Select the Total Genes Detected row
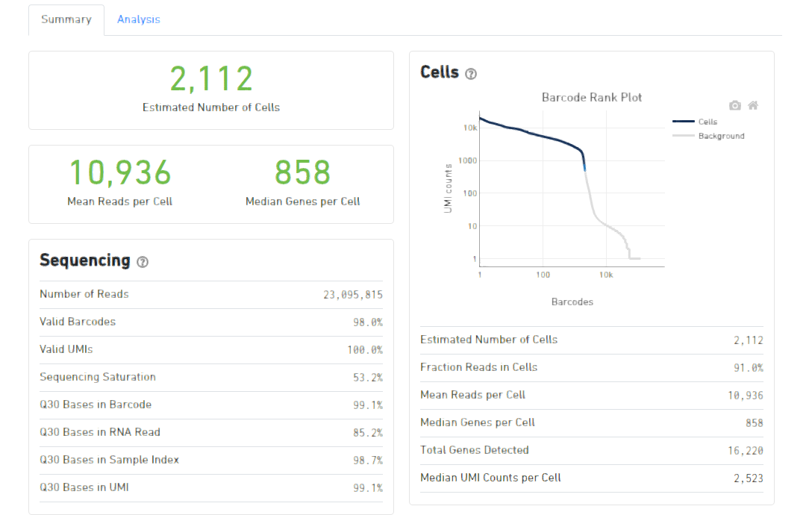Screen dimensions: 812x515 [x=591, y=451]
